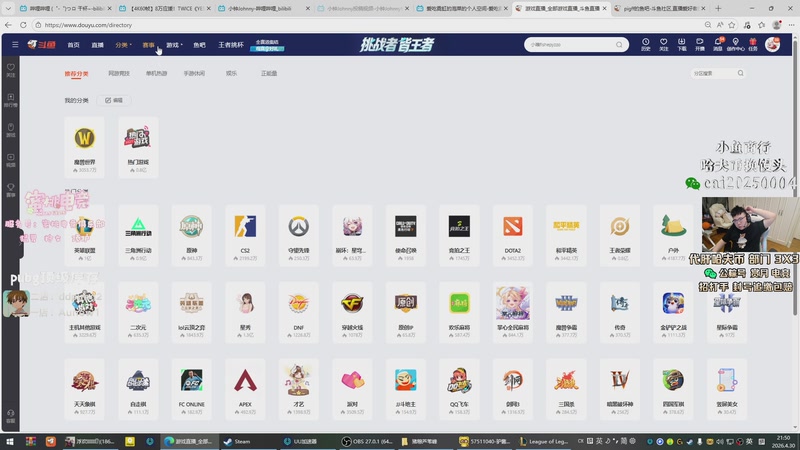Open 排行榜 ranking icon in the left sidebar
The height and width of the screenshot is (450, 800).
tap(11, 100)
